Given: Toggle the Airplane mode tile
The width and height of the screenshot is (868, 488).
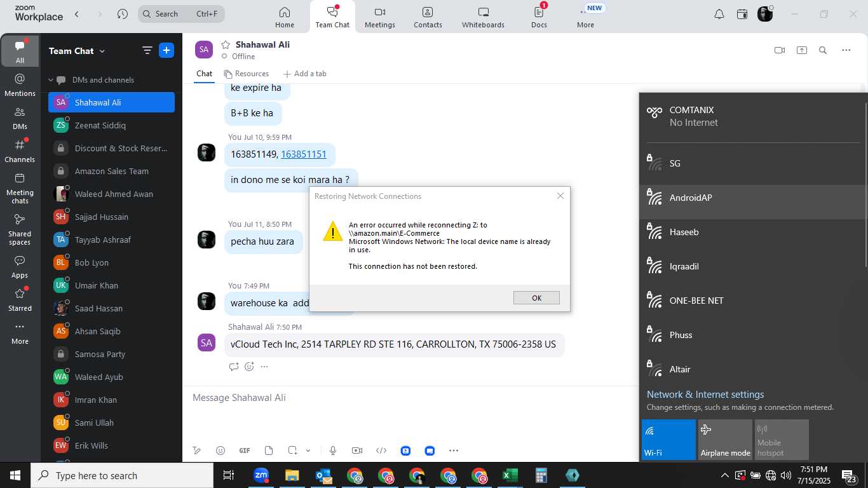Looking at the screenshot, I should coord(725,440).
